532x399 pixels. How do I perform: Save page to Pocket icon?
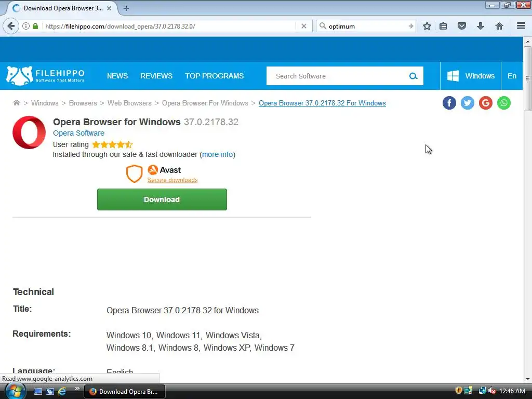(462, 26)
